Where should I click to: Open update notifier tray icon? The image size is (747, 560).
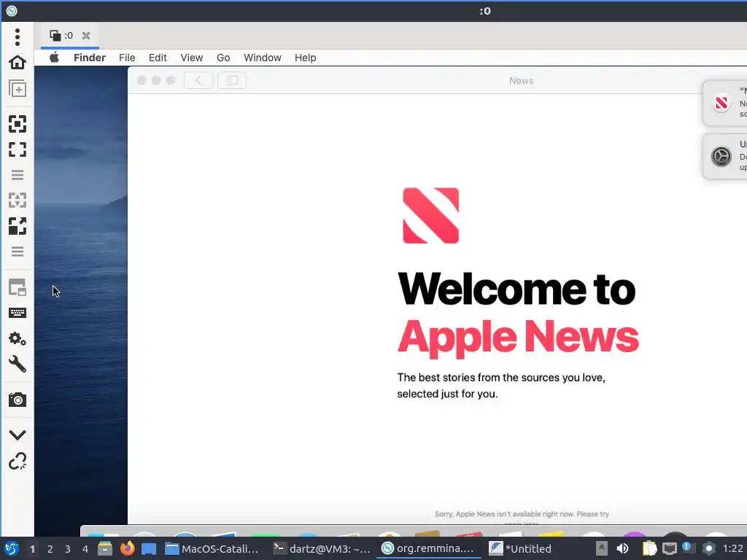click(689, 548)
